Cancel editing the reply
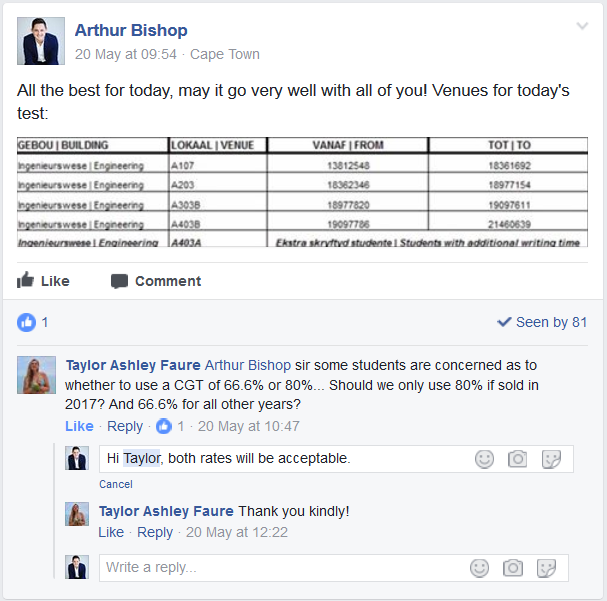Viewport: 607px width, 601px height. (116, 484)
